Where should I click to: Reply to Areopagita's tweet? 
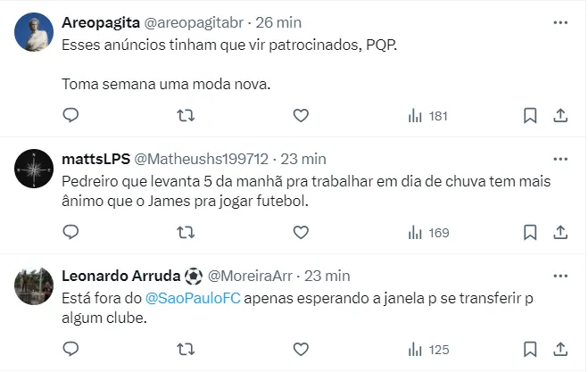pos(71,115)
